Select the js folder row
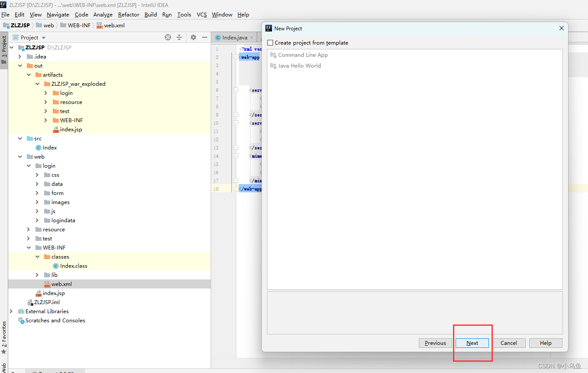Image resolution: width=588 pixels, height=373 pixels. [109, 211]
